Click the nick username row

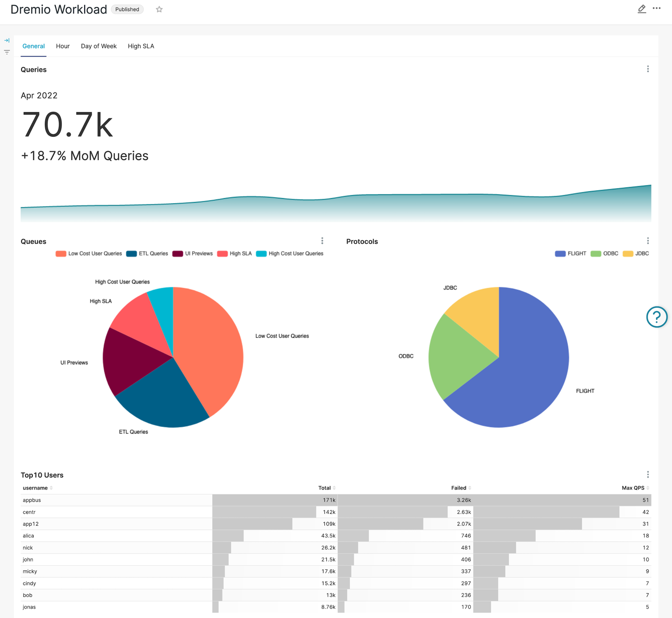pos(28,548)
